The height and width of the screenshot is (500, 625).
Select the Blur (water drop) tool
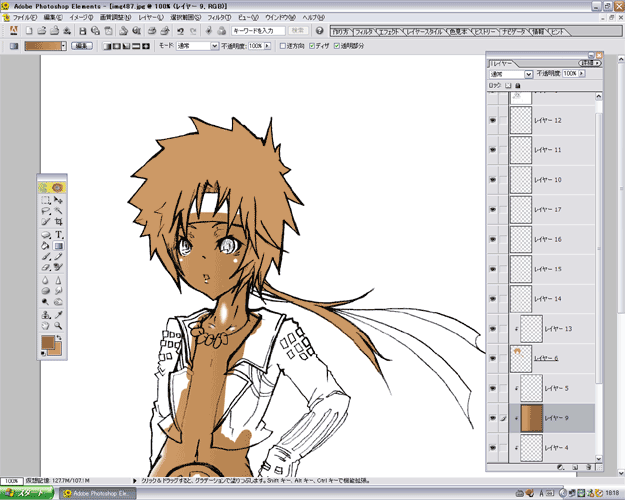click(x=46, y=280)
